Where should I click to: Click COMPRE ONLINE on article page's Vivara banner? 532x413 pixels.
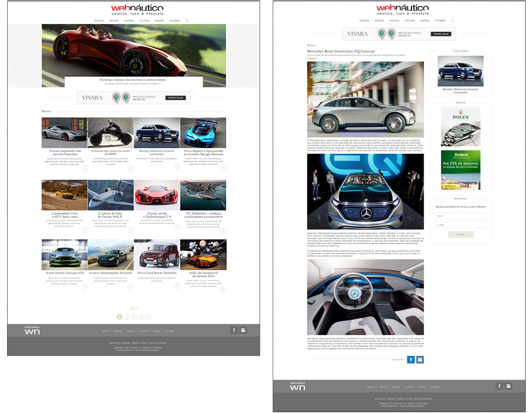[441, 34]
